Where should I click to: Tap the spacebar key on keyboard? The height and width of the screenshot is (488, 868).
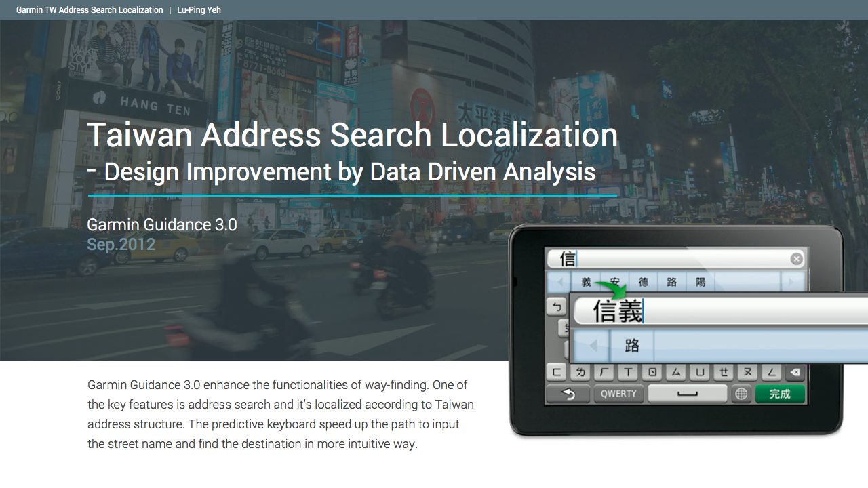(688, 394)
